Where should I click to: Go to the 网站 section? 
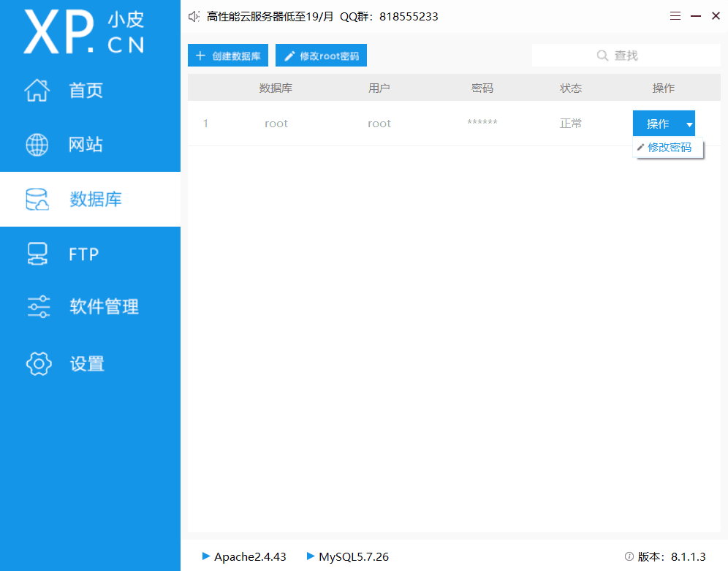pyautogui.click(x=90, y=144)
